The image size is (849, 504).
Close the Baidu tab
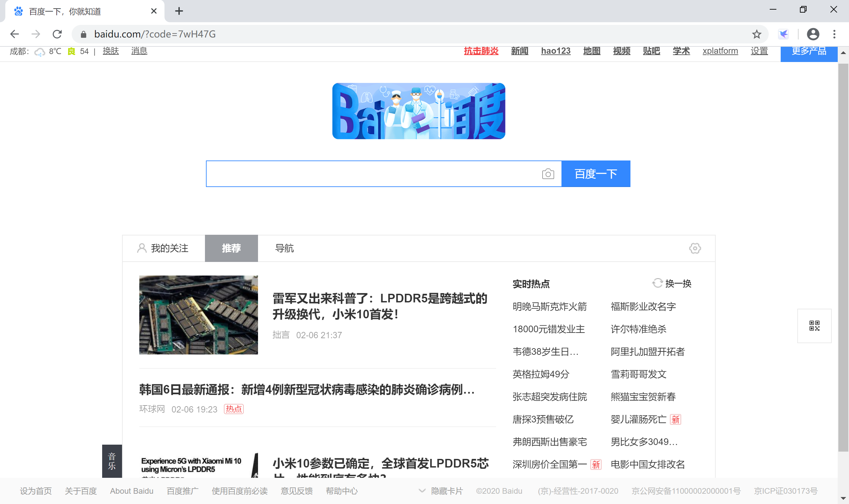coord(154,11)
